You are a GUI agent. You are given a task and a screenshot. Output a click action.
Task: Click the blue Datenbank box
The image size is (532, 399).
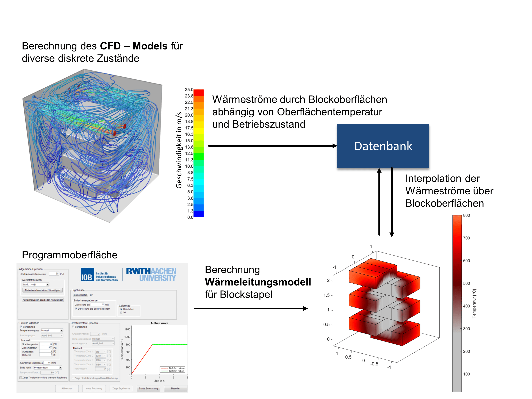pos(383,146)
